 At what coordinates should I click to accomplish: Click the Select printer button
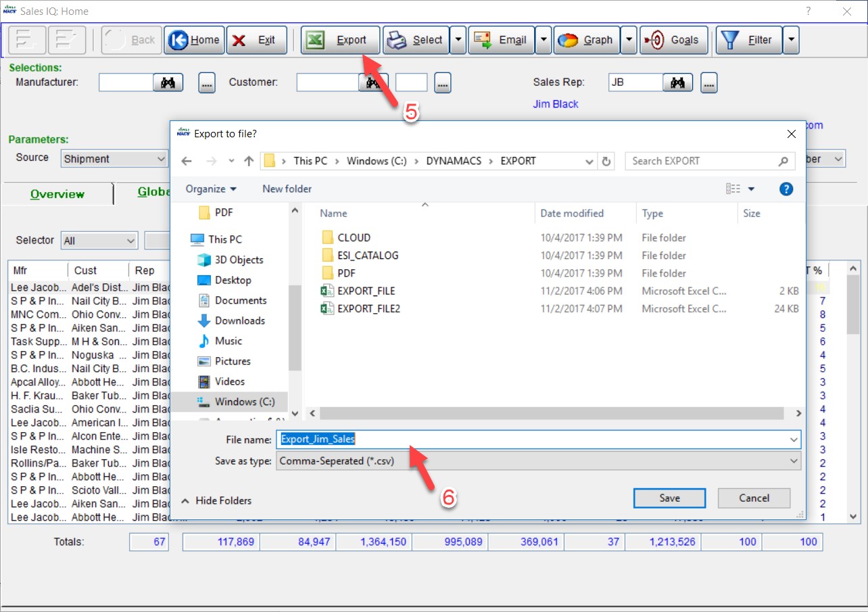click(415, 40)
